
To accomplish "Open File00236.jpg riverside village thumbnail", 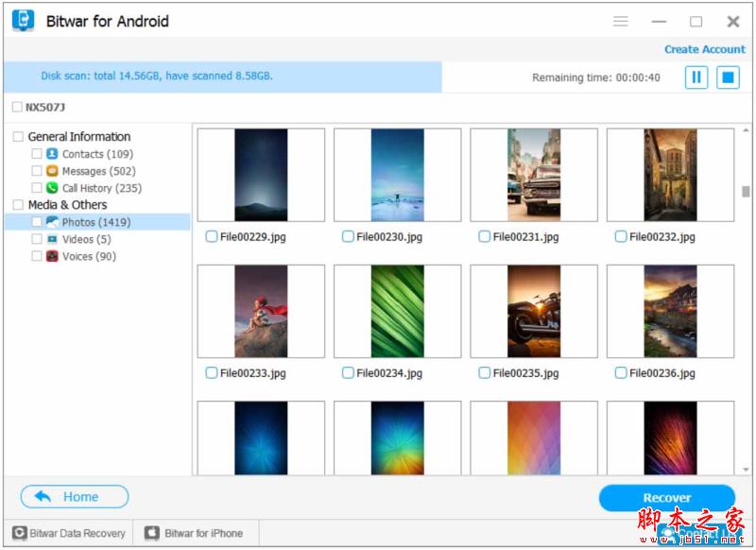I will (x=670, y=312).
